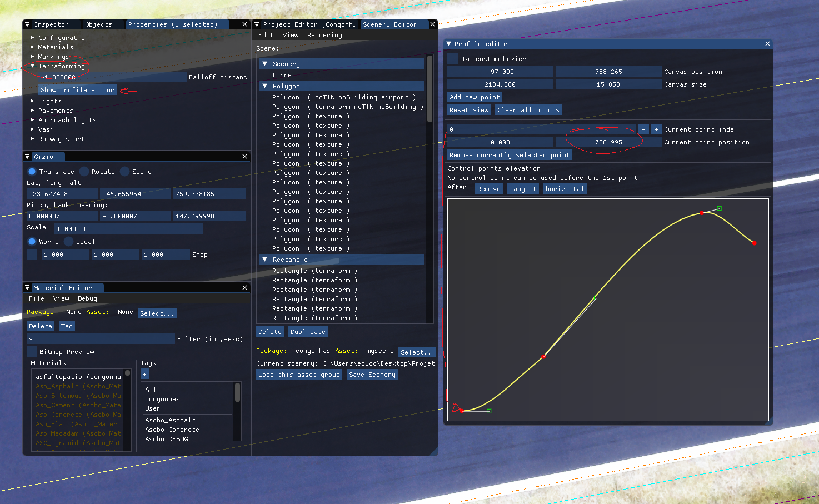Switch gizmo to Local space

pos(69,242)
